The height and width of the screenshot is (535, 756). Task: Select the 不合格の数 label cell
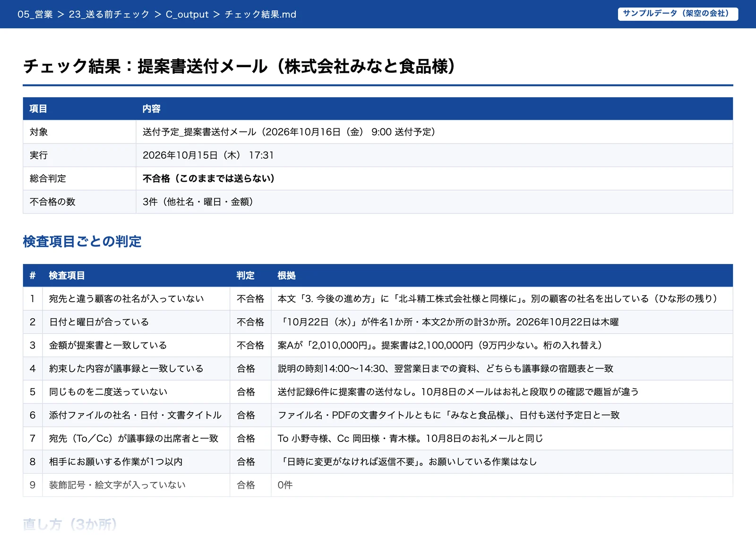tap(79, 202)
